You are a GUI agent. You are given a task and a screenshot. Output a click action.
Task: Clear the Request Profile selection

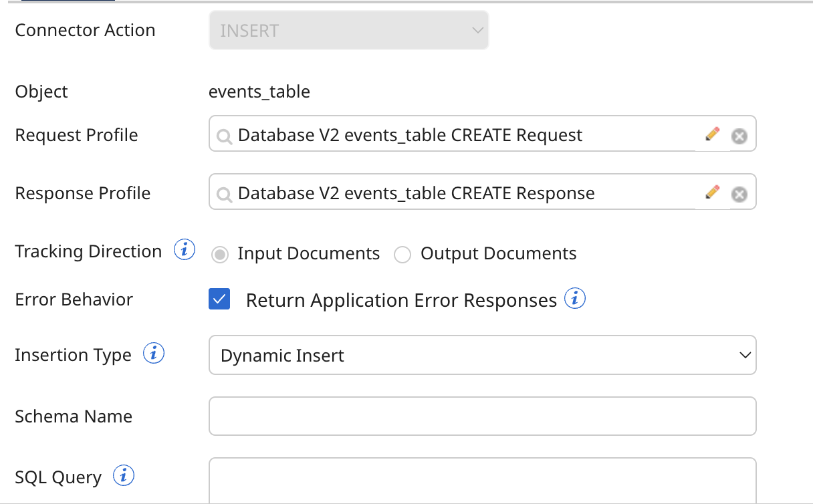(x=739, y=136)
